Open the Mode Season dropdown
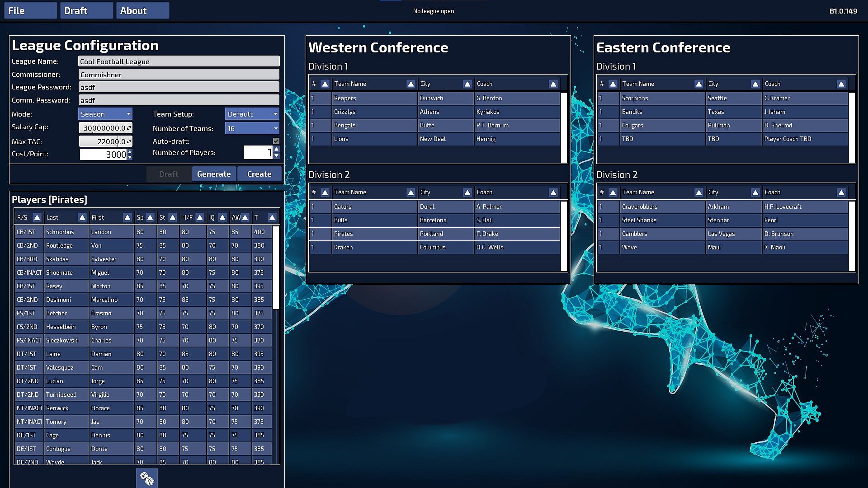This screenshot has height=488, width=868. 105,114
